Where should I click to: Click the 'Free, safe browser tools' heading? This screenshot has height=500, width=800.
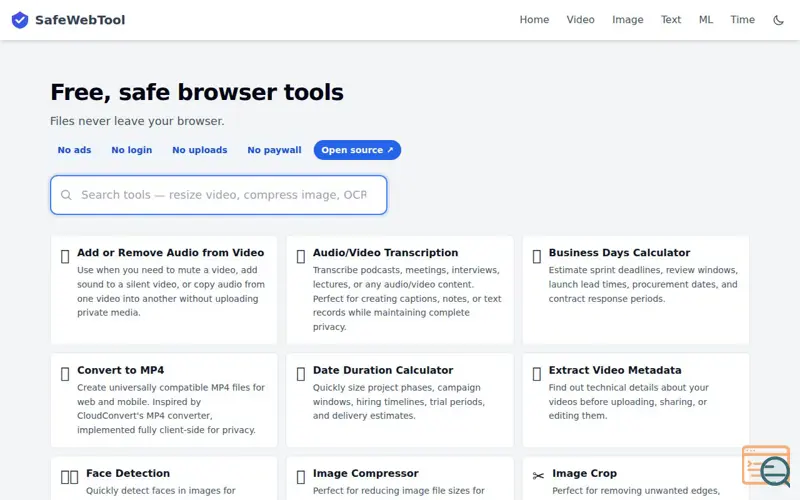point(197,92)
